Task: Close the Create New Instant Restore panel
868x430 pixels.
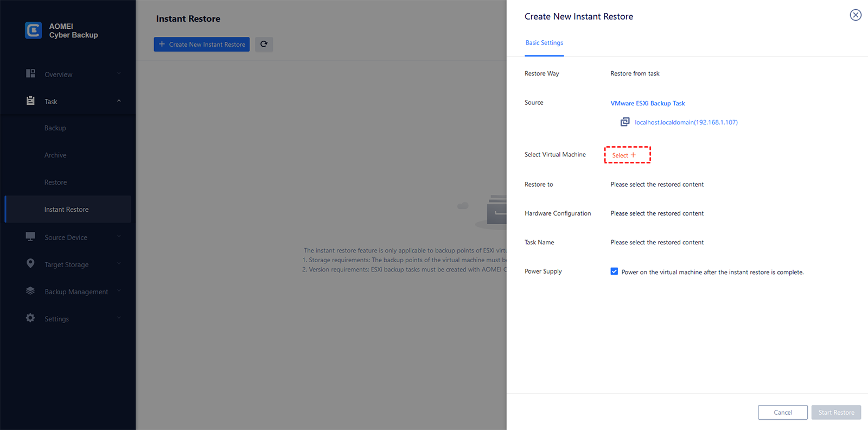Action: click(x=856, y=15)
